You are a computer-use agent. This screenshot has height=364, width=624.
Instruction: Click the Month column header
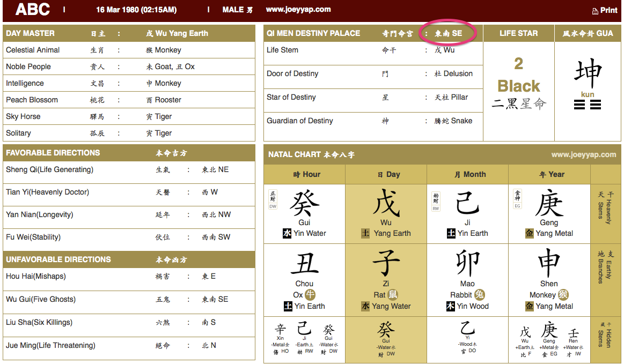[x=468, y=174]
